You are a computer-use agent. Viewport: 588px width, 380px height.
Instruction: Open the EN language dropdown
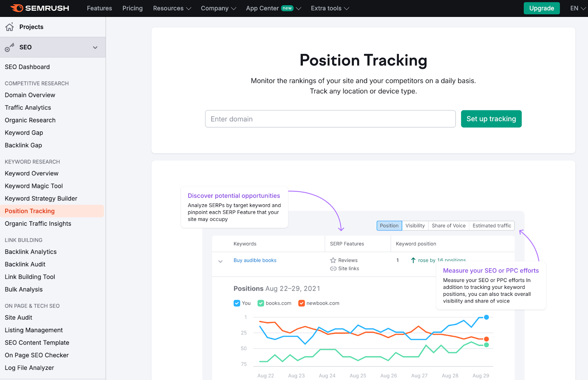click(578, 8)
